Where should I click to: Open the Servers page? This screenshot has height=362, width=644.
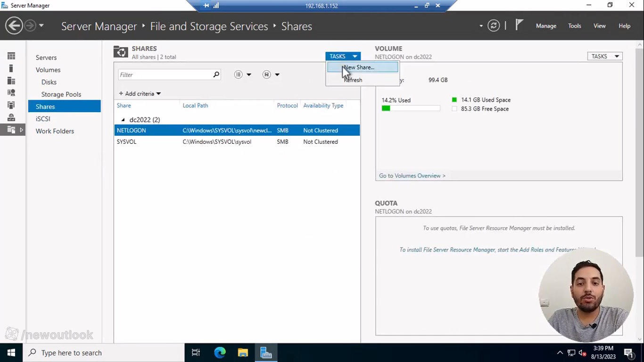46,58
